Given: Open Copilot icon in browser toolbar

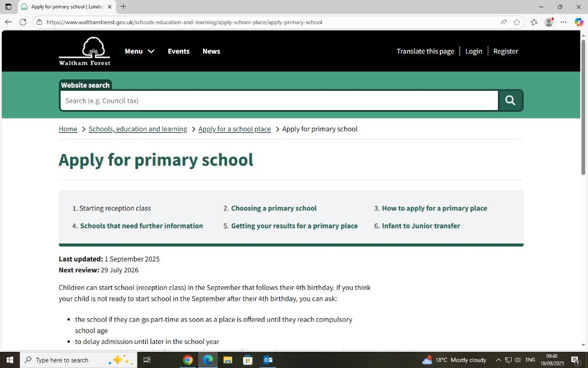Looking at the screenshot, I should [x=578, y=22].
